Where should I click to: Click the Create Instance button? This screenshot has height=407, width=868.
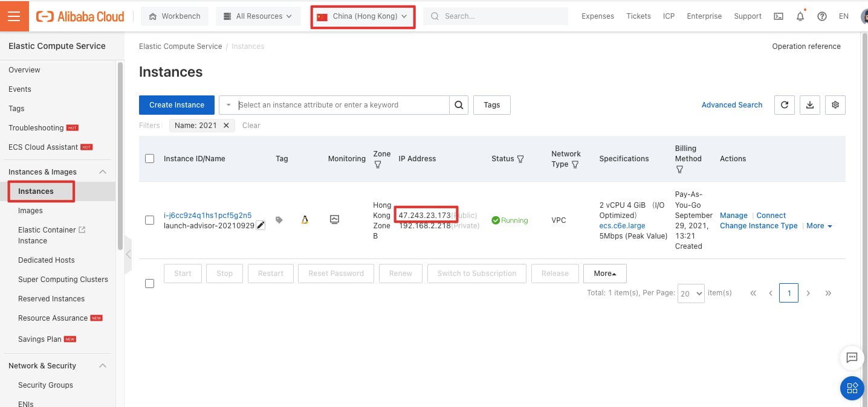pyautogui.click(x=177, y=105)
